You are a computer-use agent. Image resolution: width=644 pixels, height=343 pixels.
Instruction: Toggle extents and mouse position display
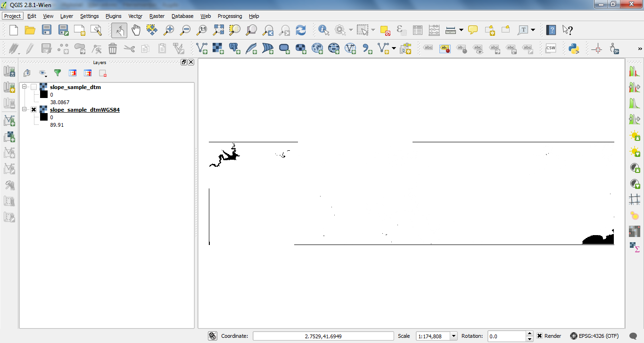[x=213, y=336]
